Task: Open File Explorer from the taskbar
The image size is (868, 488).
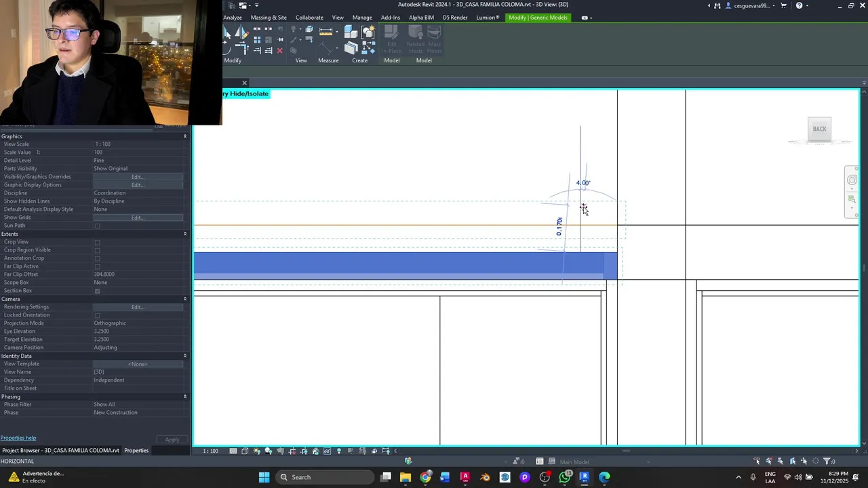Action: (x=405, y=477)
